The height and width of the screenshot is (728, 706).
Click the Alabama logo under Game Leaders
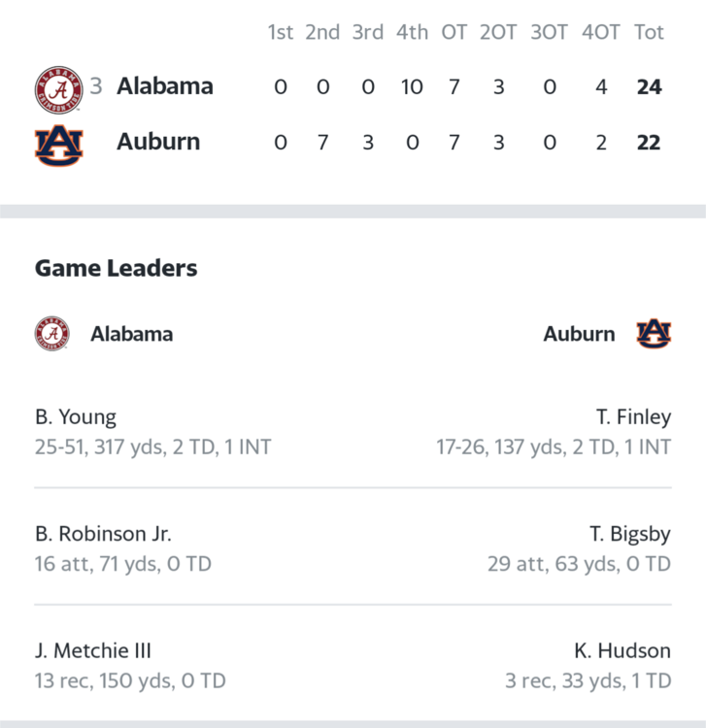[52, 333]
